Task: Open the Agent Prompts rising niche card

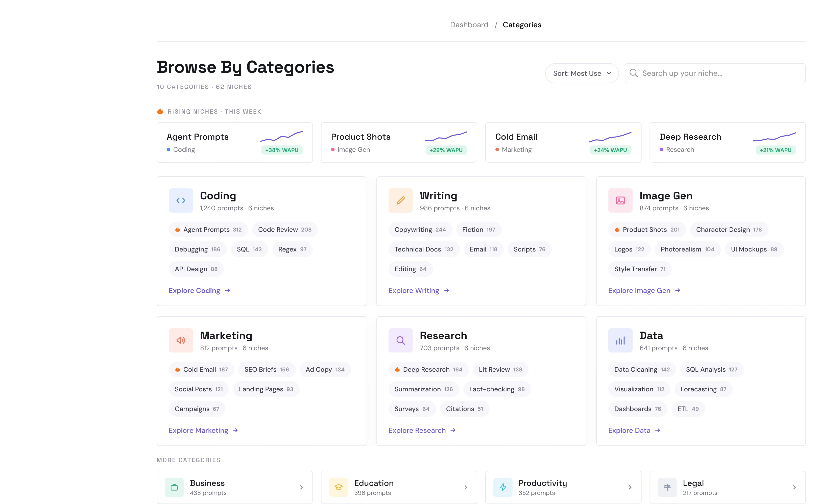Action: coord(235,142)
